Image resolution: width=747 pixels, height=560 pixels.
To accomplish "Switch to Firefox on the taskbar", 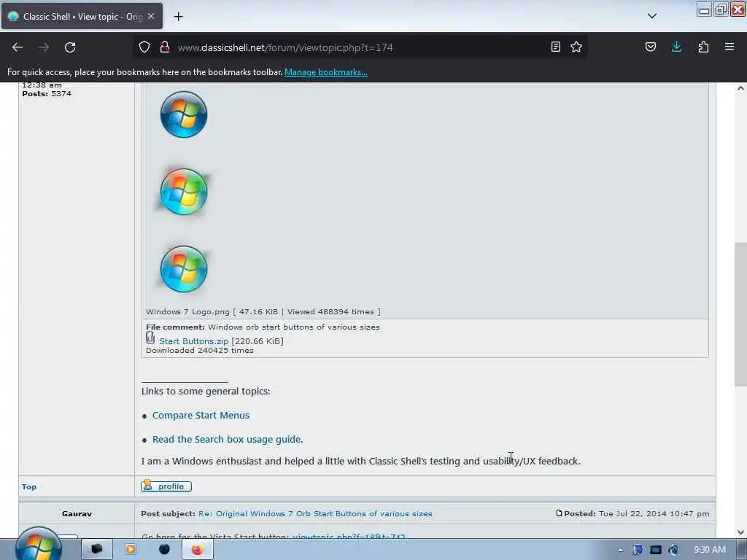I will 198,550.
